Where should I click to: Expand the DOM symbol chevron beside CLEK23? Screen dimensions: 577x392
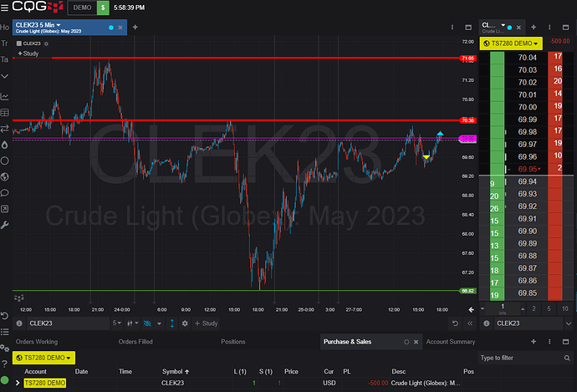568,323
